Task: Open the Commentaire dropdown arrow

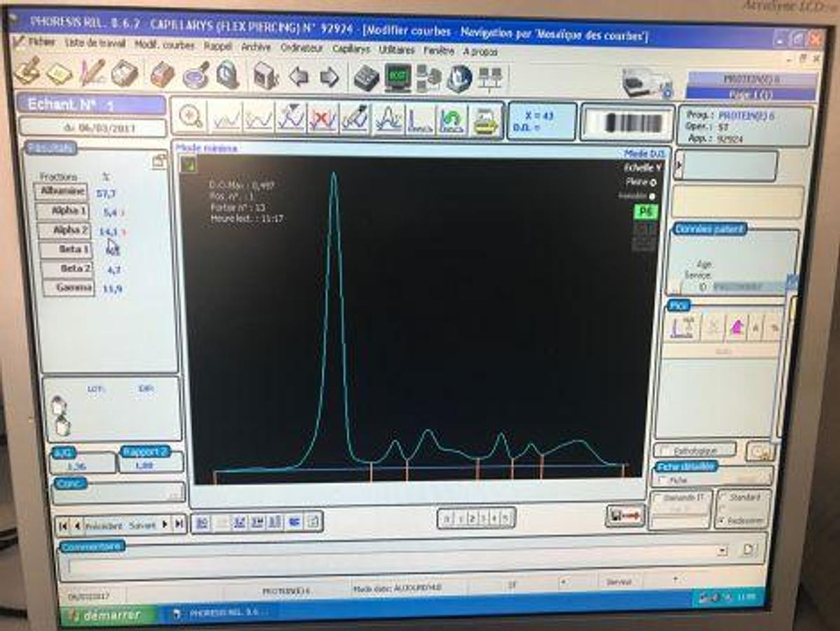Action: 722,551
